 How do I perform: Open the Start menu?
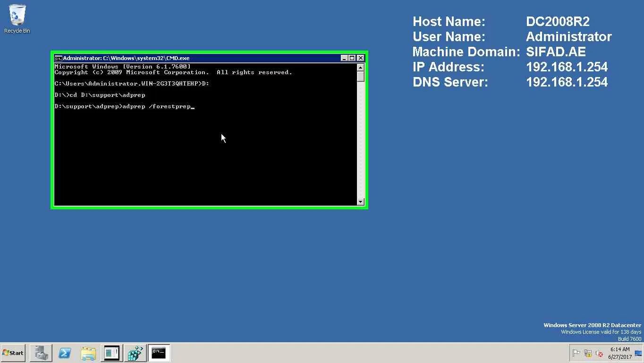[13, 353]
